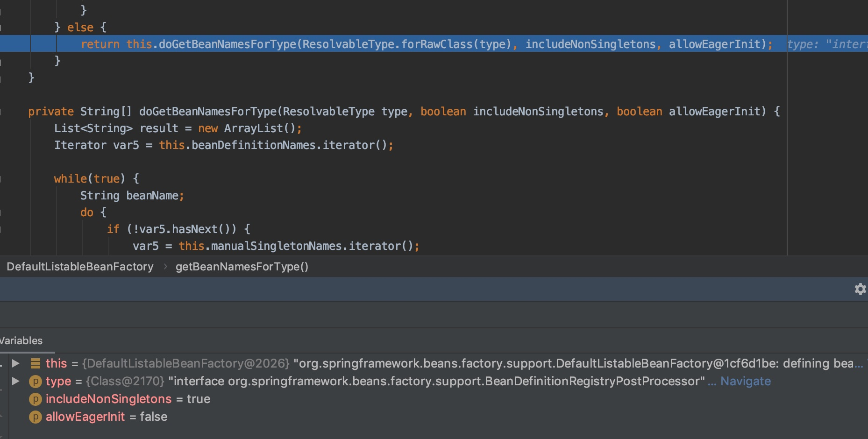Select includeNonSingletons variable name
Viewport: 868px width, 439px height.
click(108, 399)
